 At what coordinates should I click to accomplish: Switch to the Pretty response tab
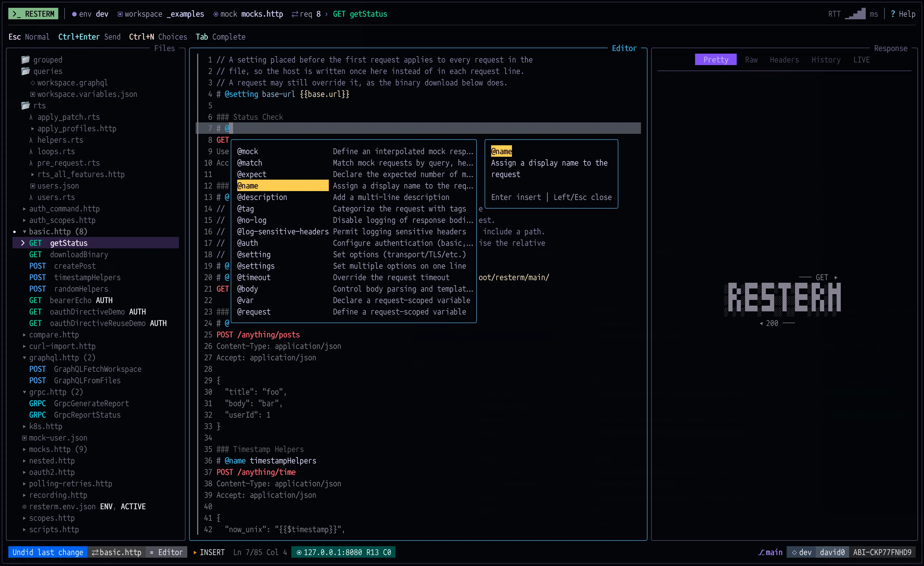715,60
